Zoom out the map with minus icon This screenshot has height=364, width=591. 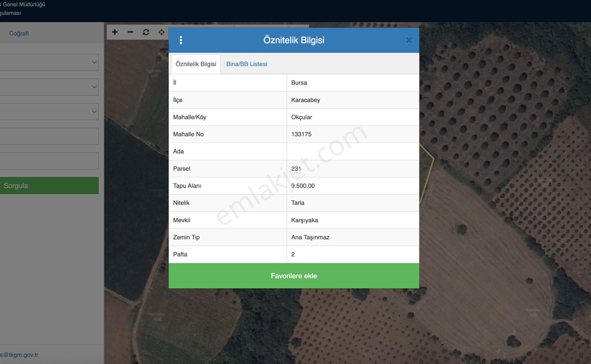pyautogui.click(x=130, y=32)
